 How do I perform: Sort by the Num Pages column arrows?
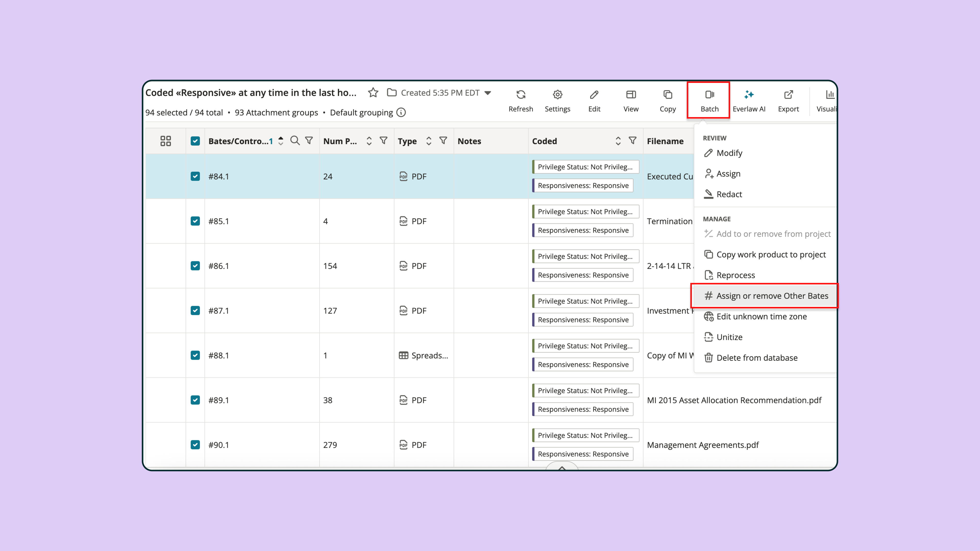[369, 141]
